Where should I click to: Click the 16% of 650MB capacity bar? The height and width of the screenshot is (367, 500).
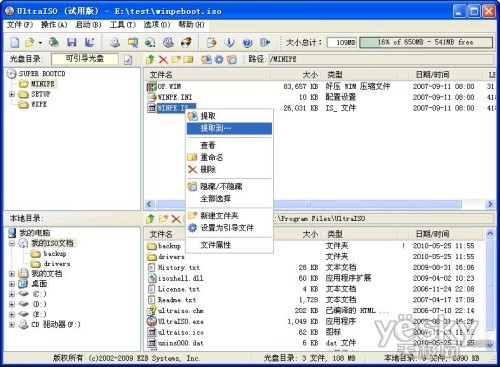[426, 42]
